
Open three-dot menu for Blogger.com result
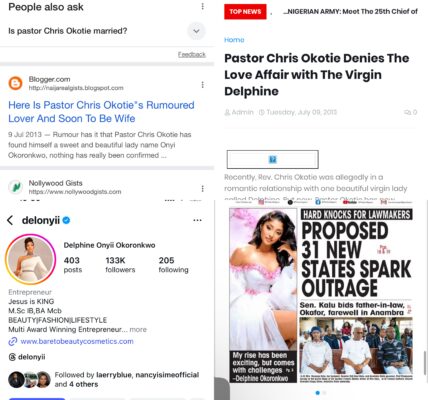click(x=202, y=85)
